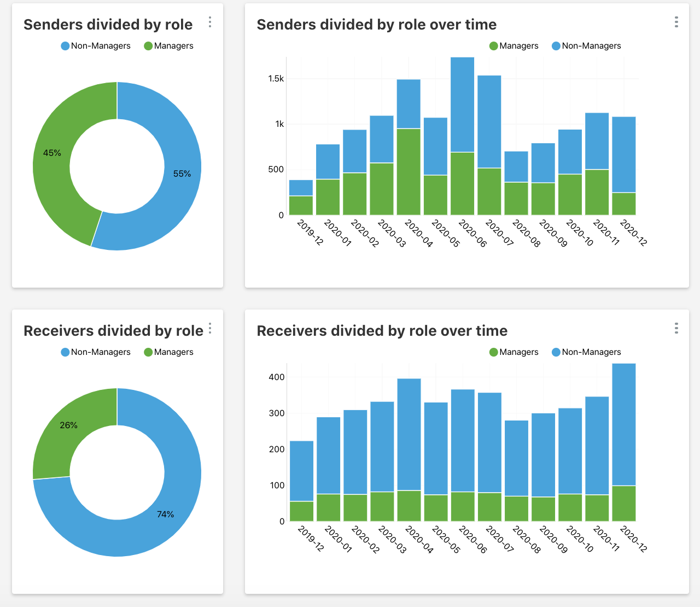Toggle Managers legend in Senders over time chart
The image size is (700, 607).
click(x=514, y=46)
